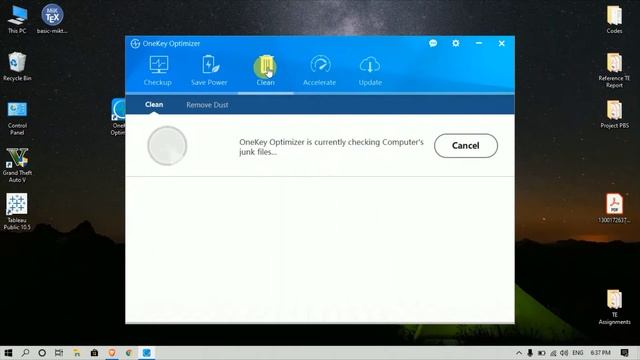640x360 pixels.
Task: Open the Checkup section
Action: (x=158, y=71)
